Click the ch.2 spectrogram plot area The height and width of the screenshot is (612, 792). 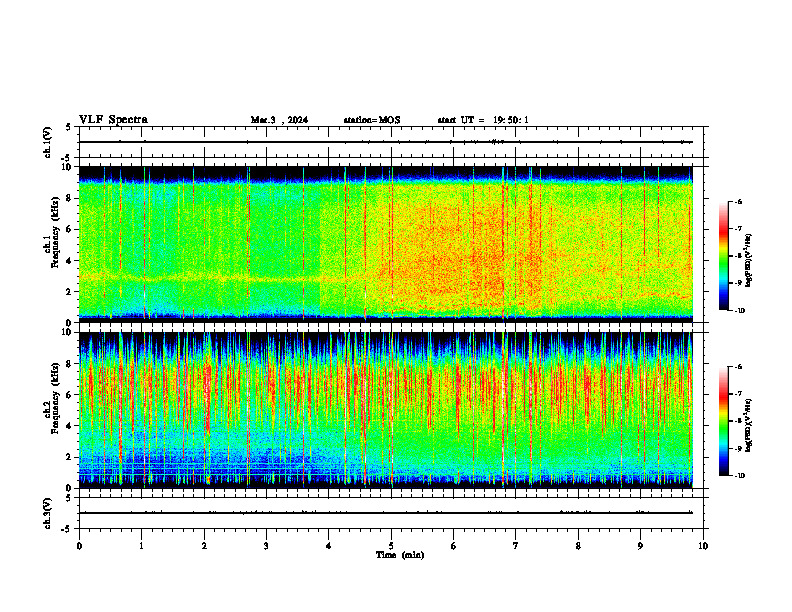pos(386,410)
